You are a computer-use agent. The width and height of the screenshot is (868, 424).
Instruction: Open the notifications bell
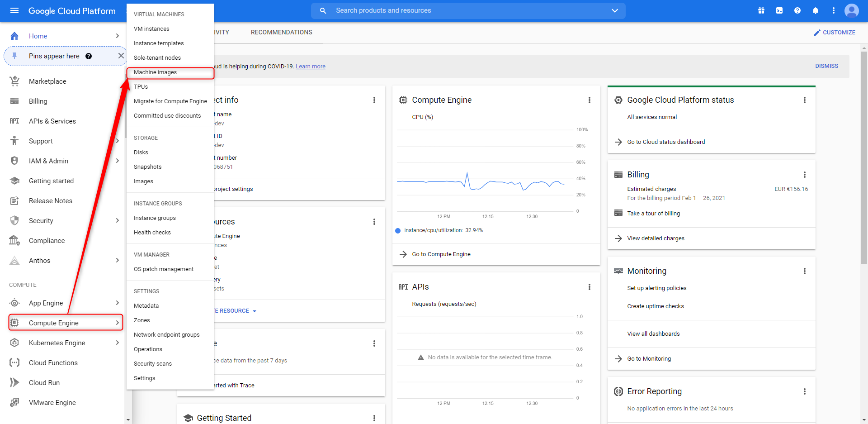coord(816,10)
